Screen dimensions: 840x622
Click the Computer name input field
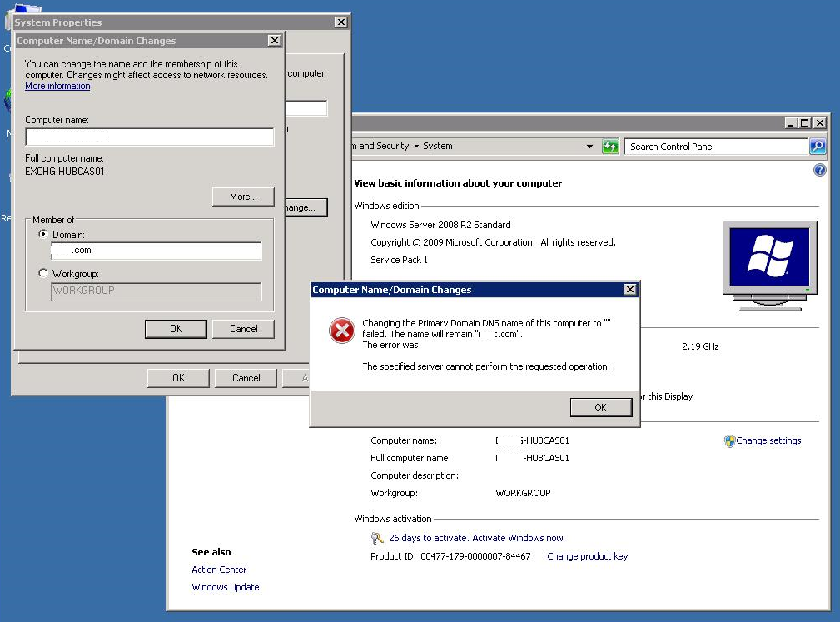[150, 137]
